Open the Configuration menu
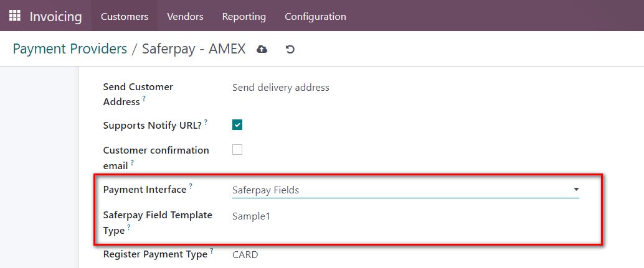 (315, 16)
